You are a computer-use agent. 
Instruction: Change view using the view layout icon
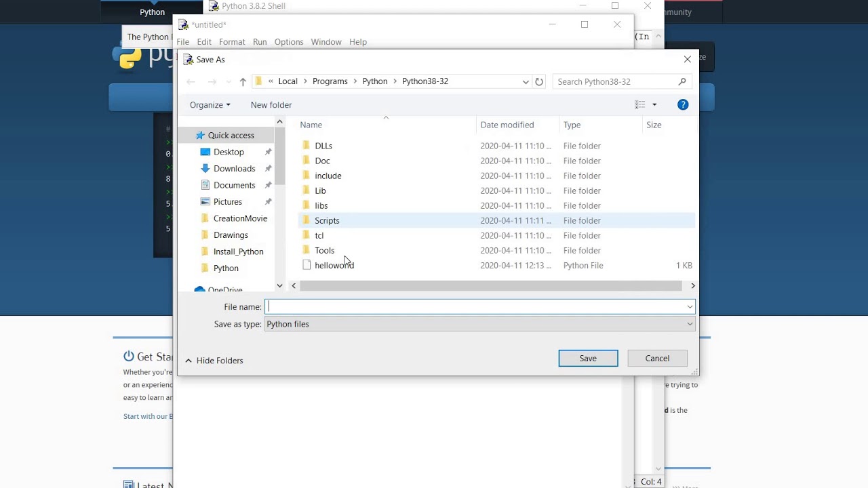click(x=639, y=104)
